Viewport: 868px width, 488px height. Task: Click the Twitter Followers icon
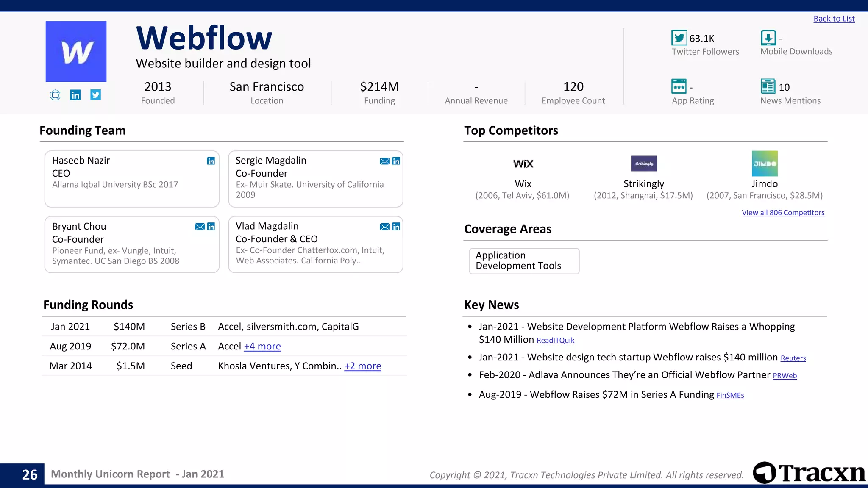679,38
